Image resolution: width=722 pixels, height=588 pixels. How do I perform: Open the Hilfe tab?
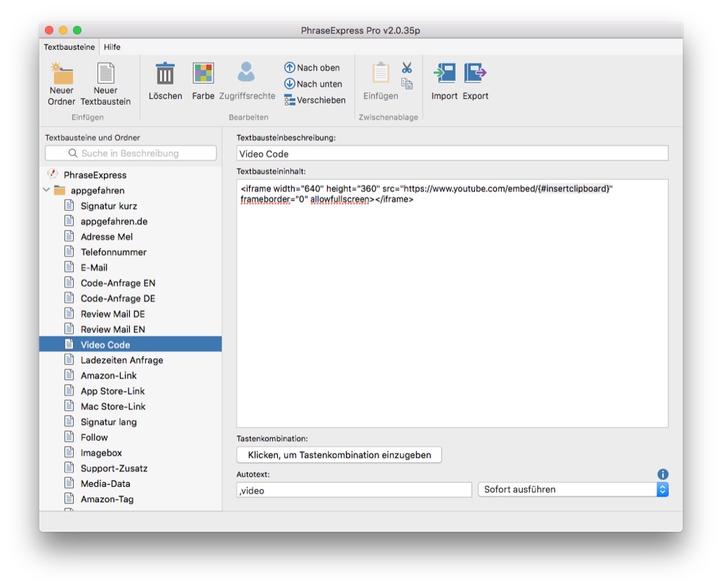point(112,47)
